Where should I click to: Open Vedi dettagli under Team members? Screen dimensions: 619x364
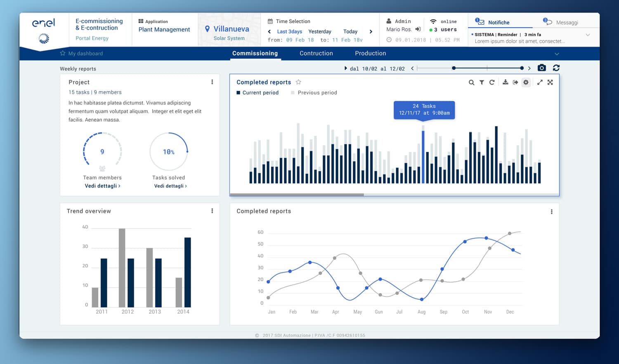102,186
